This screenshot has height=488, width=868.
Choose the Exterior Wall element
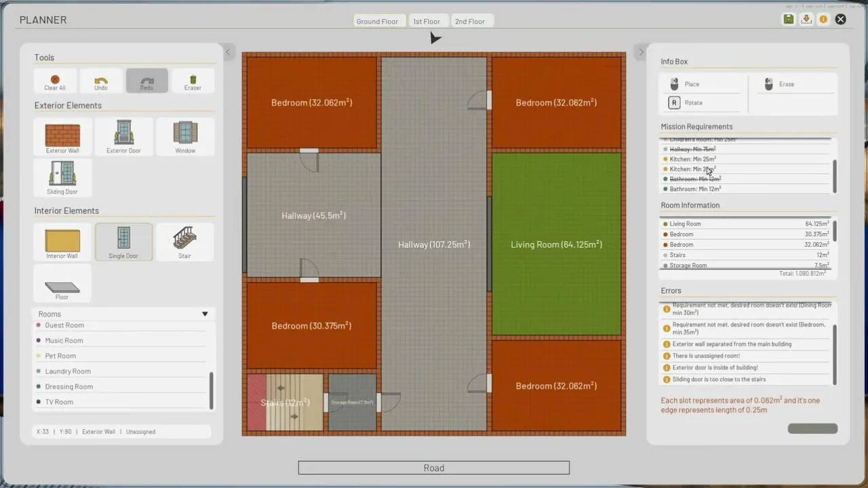(62, 137)
